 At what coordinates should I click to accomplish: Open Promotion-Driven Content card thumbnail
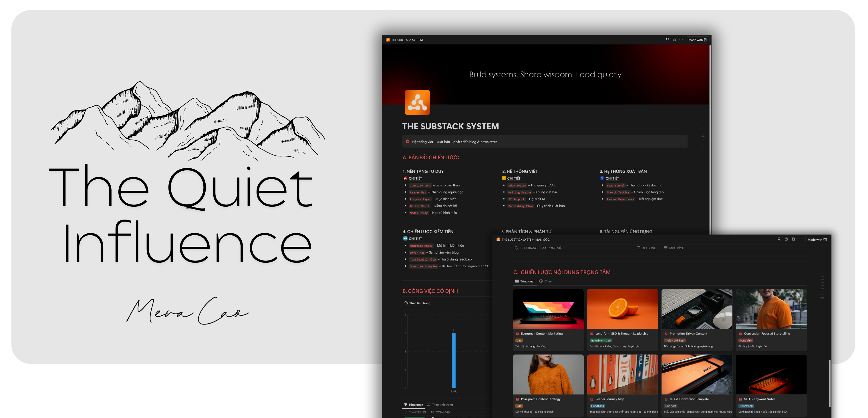(697, 309)
